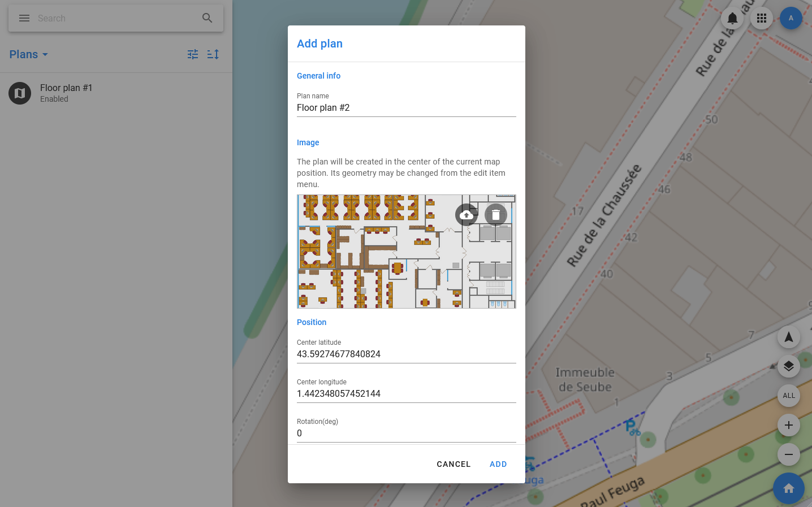This screenshot has height=507, width=812.
Task: Expand the Plans dropdown
Action: click(x=29, y=54)
